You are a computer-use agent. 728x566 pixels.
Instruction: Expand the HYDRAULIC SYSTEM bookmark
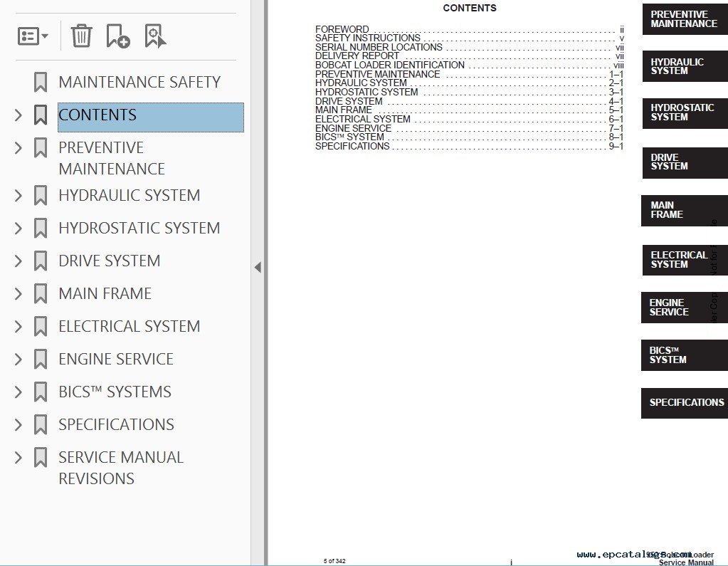(x=19, y=195)
